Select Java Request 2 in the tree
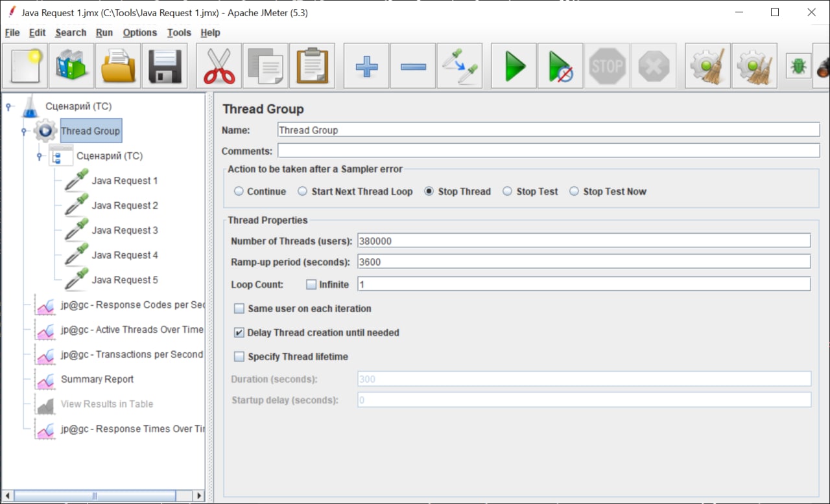The width and height of the screenshot is (830, 504). [125, 205]
